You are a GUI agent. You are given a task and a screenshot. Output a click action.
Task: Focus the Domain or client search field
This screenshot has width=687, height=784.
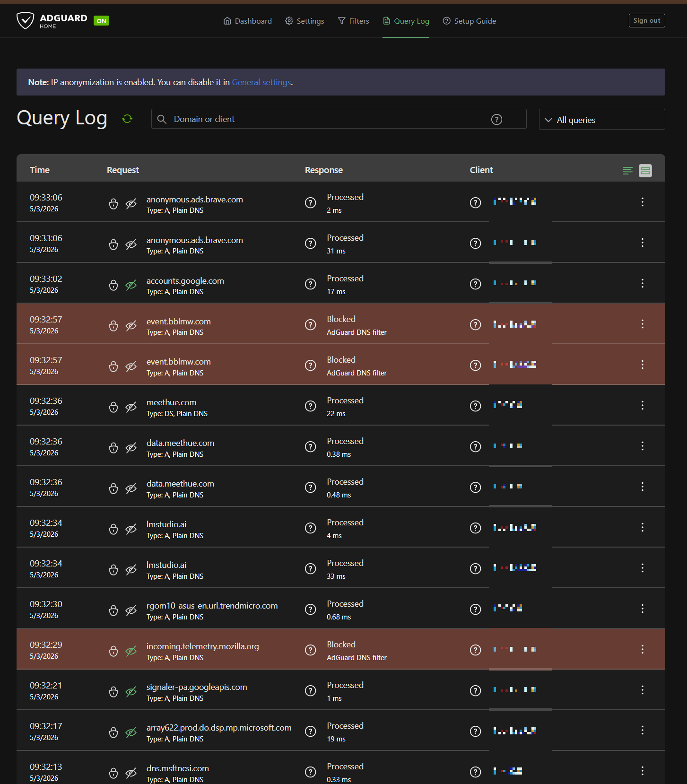click(x=339, y=119)
